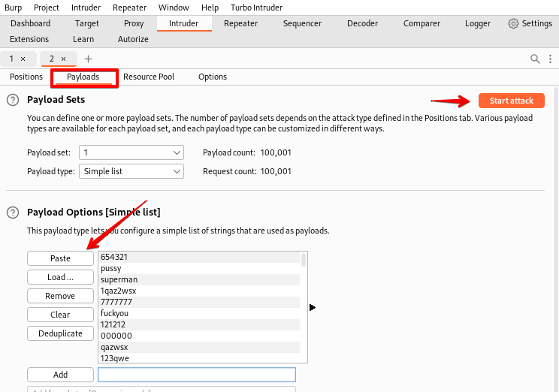Go to the Payloads sub-tab
Screen dimensions: 559x392
pyautogui.click(x=83, y=77)
